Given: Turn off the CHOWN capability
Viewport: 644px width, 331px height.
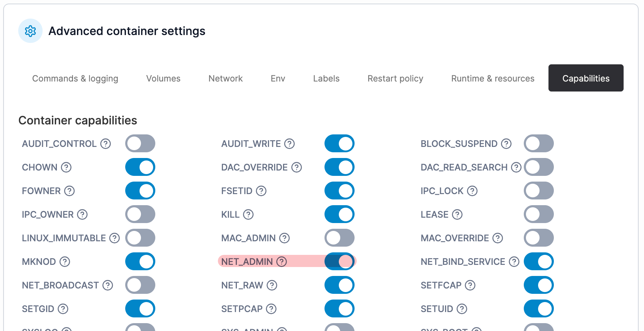Looking at the screenshot, I should coord(140,167).
